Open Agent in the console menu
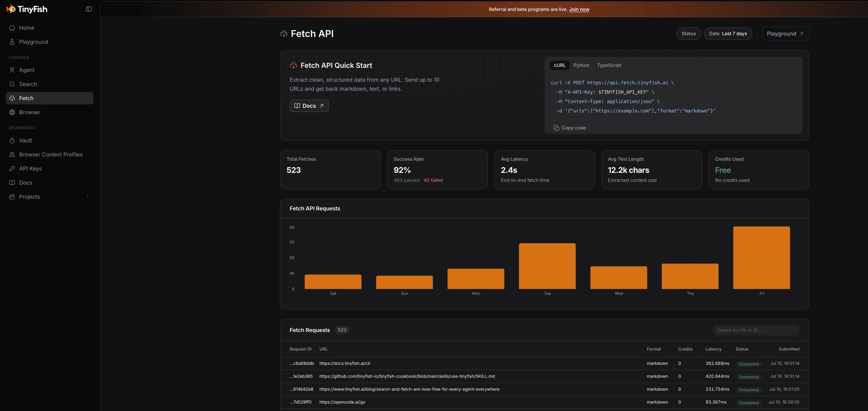Viewport: 868px width, 411px height. 50,70
